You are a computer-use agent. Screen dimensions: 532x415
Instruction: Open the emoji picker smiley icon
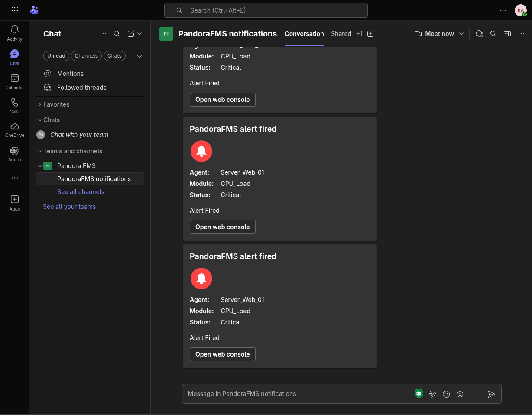pos(446,394)
